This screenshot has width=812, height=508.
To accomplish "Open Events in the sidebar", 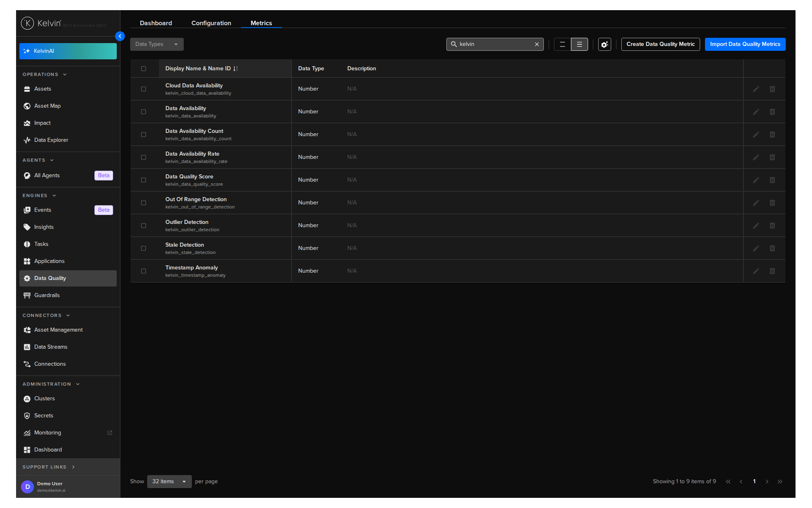I will pos(68,210).
